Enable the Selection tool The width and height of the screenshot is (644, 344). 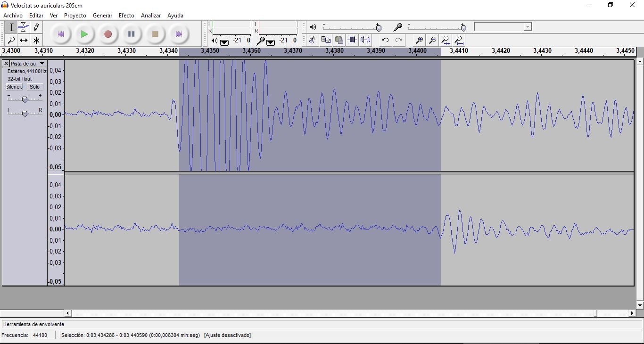point(11,27)
